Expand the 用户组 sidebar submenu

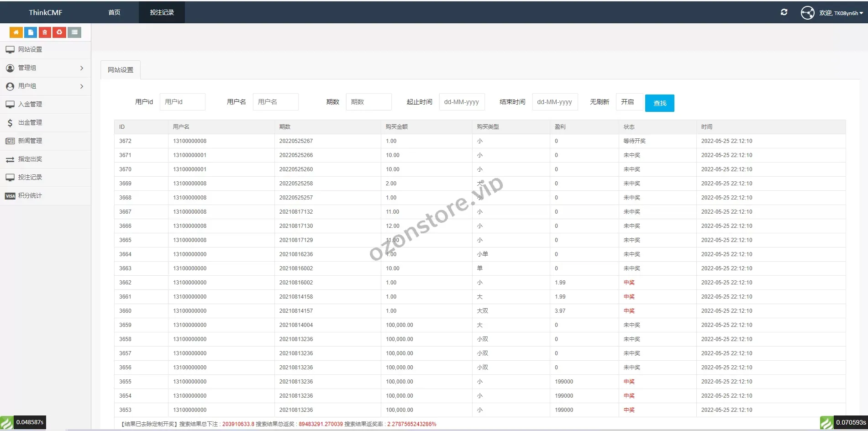click(x=45, y=86)
